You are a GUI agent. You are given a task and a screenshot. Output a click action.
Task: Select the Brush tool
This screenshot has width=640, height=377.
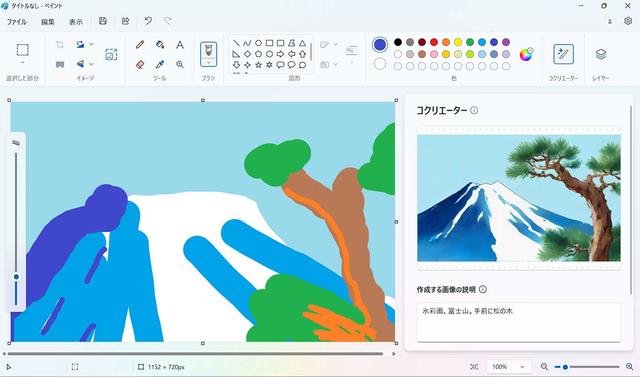point(209,50)
